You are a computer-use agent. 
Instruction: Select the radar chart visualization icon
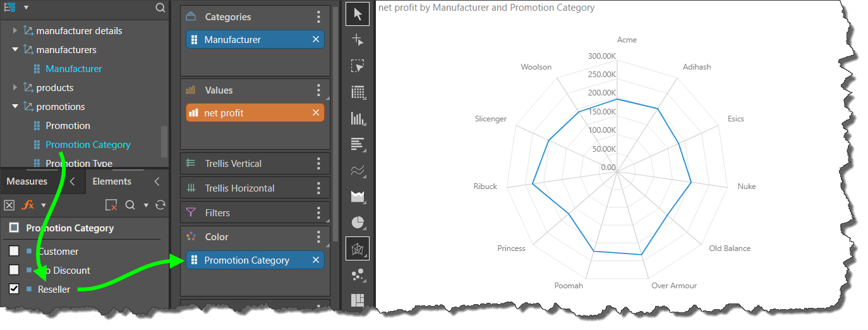coord(358,249)
